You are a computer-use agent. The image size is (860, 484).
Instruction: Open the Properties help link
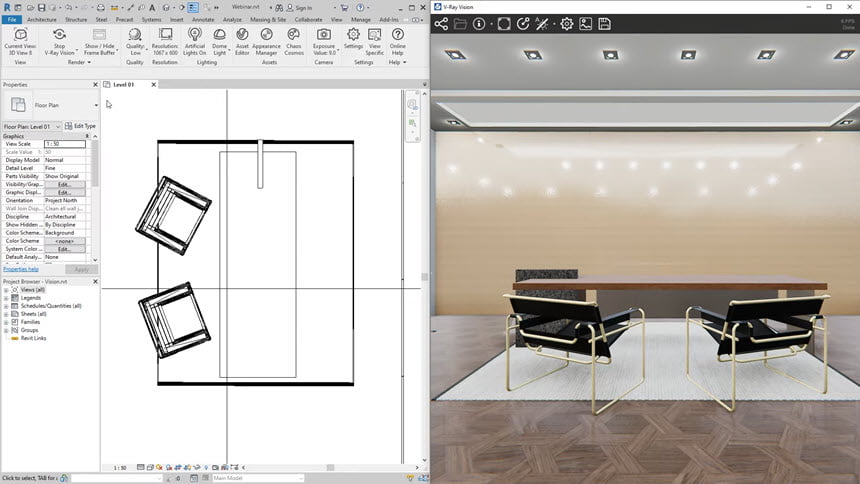click(21, 269)
